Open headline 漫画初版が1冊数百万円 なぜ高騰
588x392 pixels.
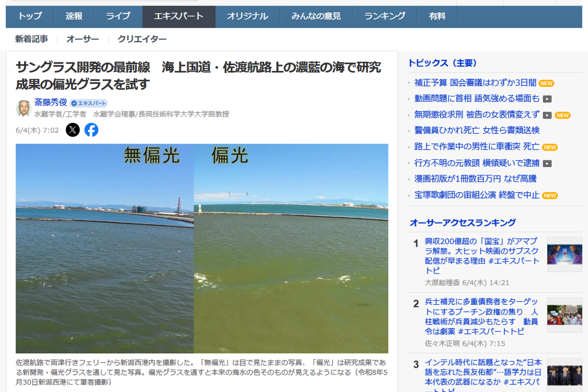[475, 179]
